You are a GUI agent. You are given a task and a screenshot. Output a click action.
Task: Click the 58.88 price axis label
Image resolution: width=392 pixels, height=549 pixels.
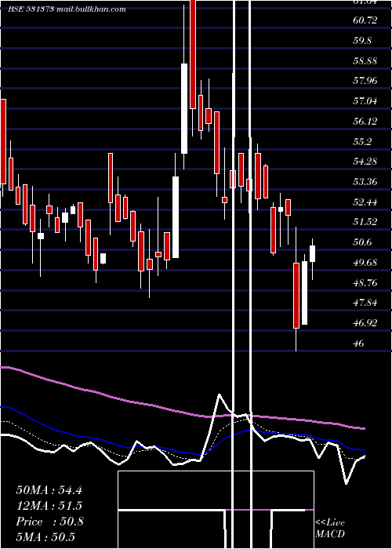(365, 61)
